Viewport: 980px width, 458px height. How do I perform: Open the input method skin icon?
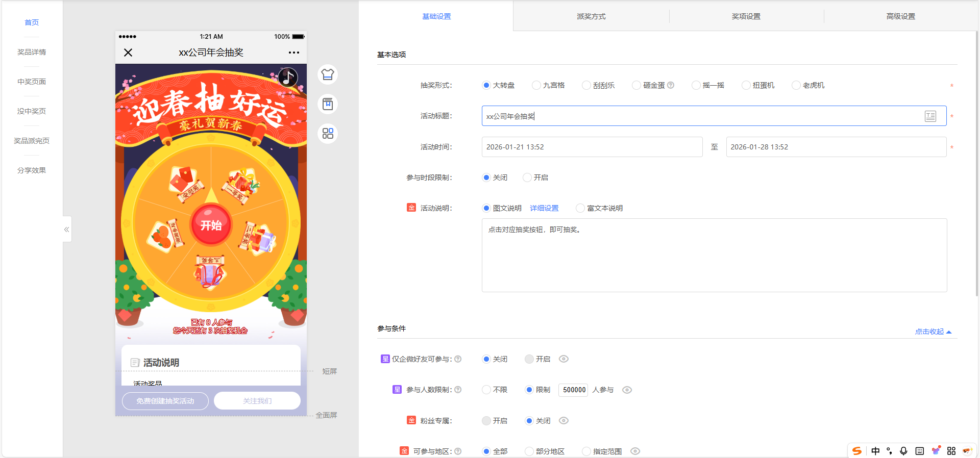(x=936, y=450)
